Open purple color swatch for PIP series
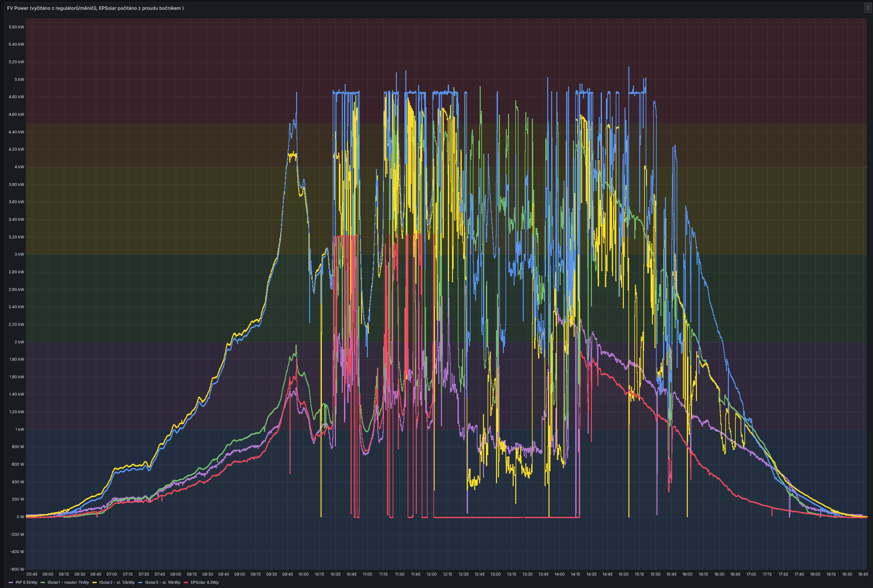Viewport: 873px width, 588px height. point(10,582)
